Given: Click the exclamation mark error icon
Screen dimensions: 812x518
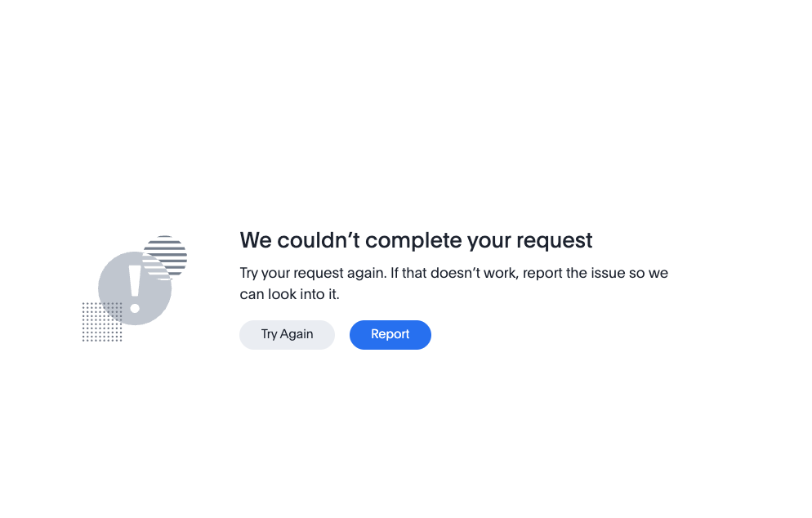Looking at the screenshot, I should (136, 289).
